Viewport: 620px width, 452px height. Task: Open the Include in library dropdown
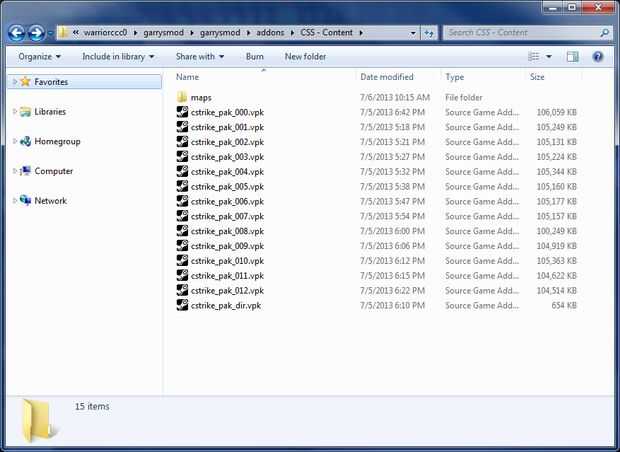pyautogui.click(x=118, y=57)
